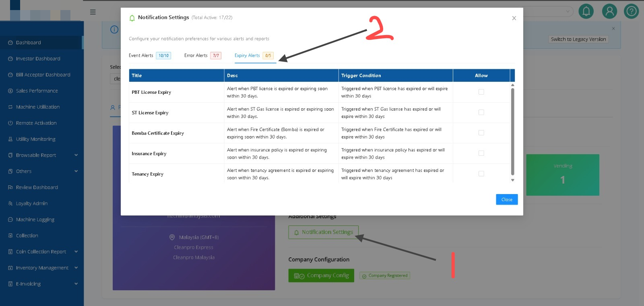Click the Notification Settings button

coord(323,232)
